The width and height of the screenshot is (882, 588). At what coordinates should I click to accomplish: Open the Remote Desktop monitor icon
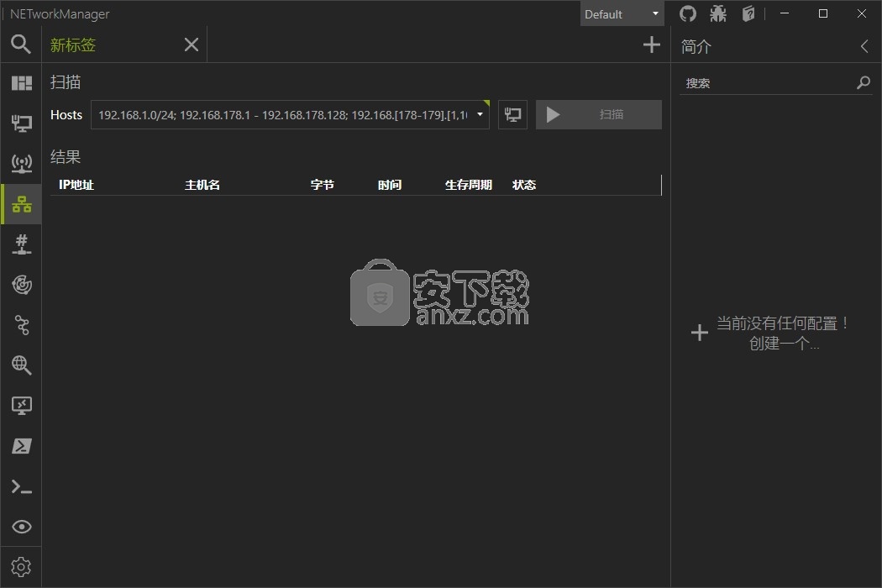[21, 406]
